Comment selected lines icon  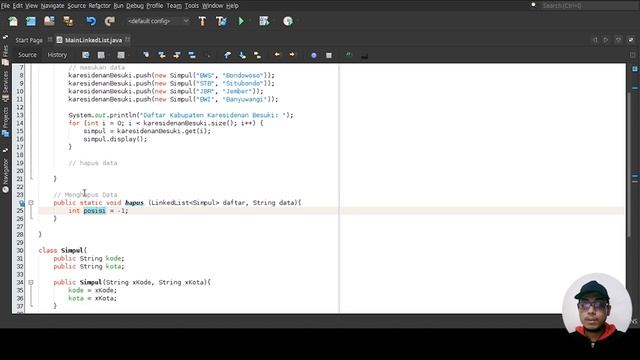click(348, 55)
